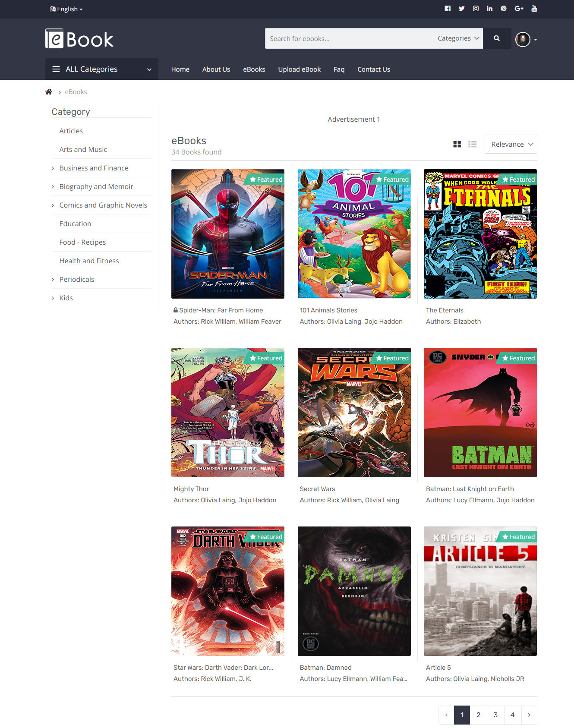Click the lock icon beside Spider-Man title

(176, 310)
